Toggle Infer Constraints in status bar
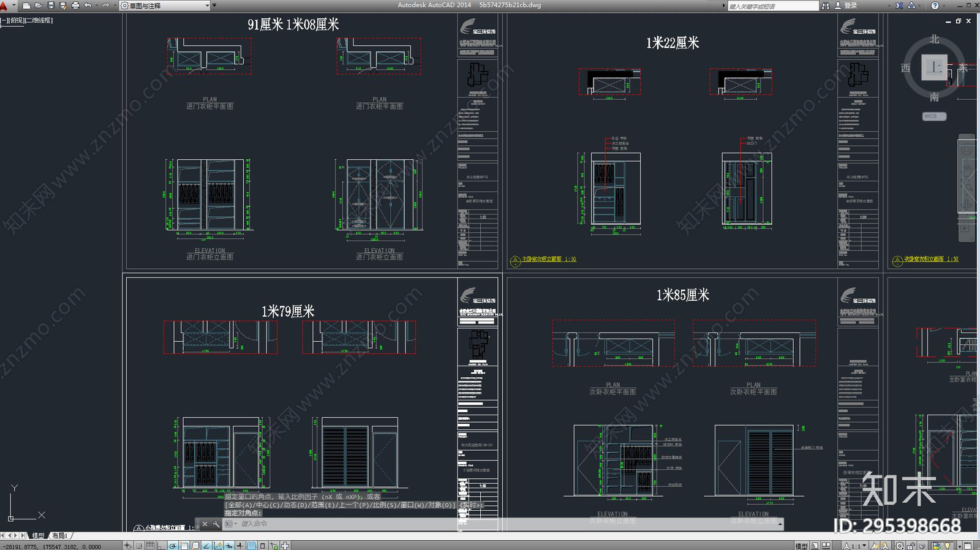Screen dimensions: 980x550 pos(128,546)
